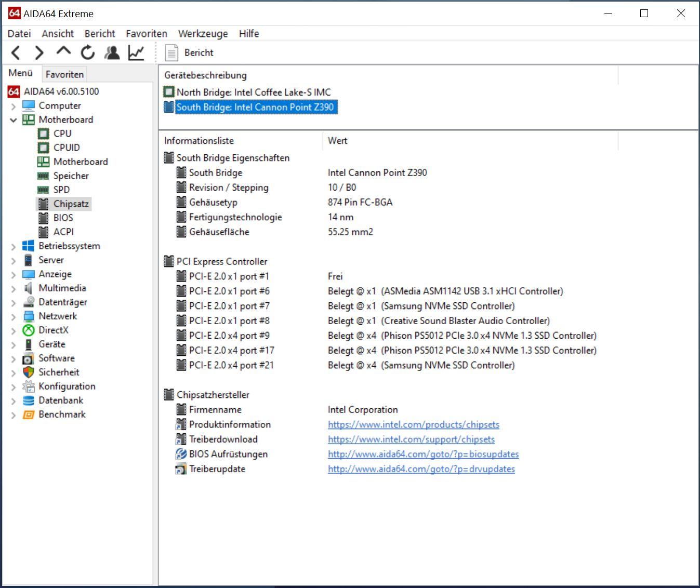
Task: Expand the Anzeige tree node
Action: click(x=14, y=274)
